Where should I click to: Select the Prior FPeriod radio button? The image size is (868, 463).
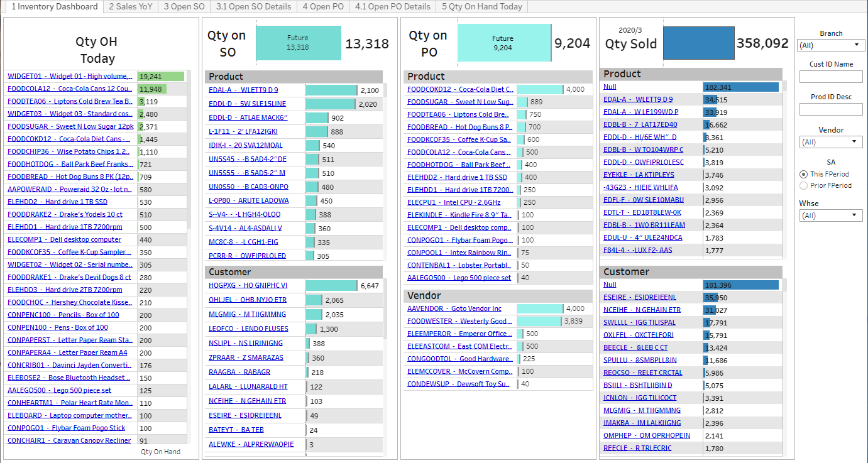tap(803, 185)
